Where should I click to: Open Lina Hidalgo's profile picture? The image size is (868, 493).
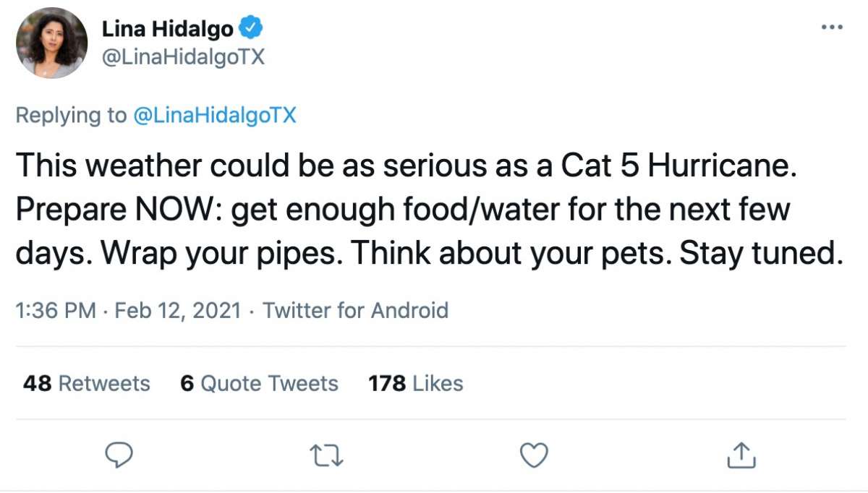click(51, 43)
